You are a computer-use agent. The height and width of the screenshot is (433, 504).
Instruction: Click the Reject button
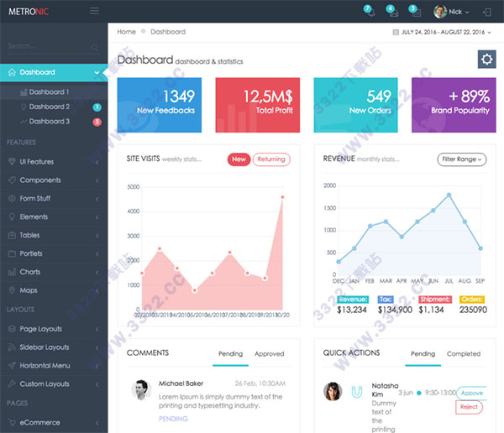(x=469, y=407)
